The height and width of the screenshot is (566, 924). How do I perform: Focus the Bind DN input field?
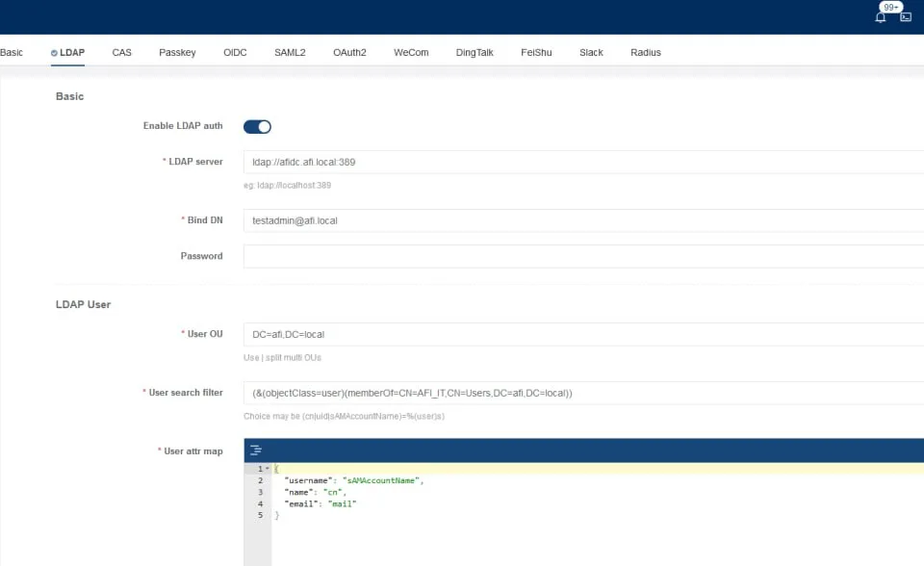click(x=583, y=220)
